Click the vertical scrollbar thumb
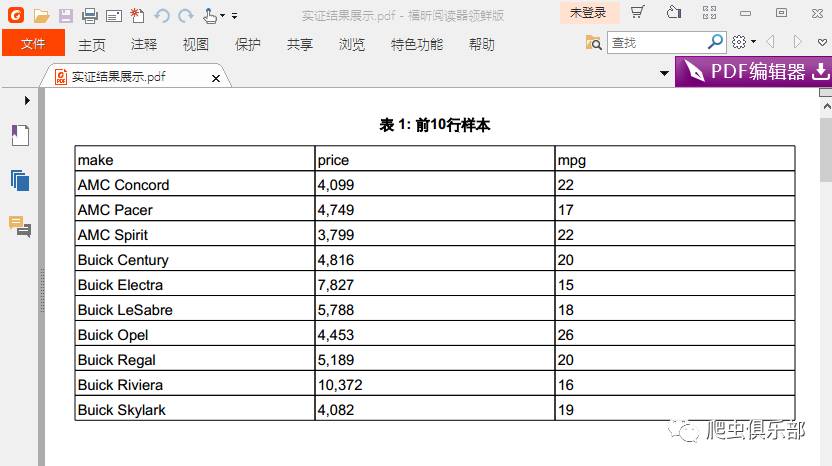The height and width of the screenshot is (466, 832). [x=826, y=150]
